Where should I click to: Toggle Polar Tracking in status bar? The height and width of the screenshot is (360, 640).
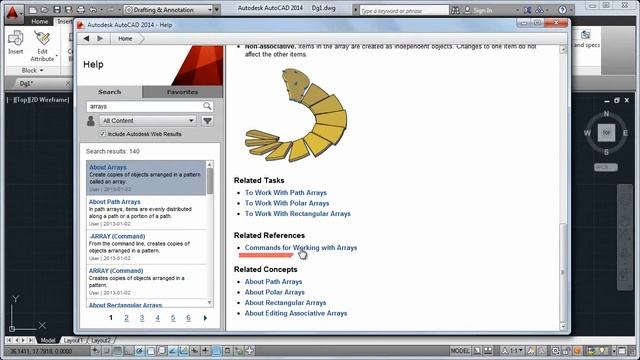point(140,351)
